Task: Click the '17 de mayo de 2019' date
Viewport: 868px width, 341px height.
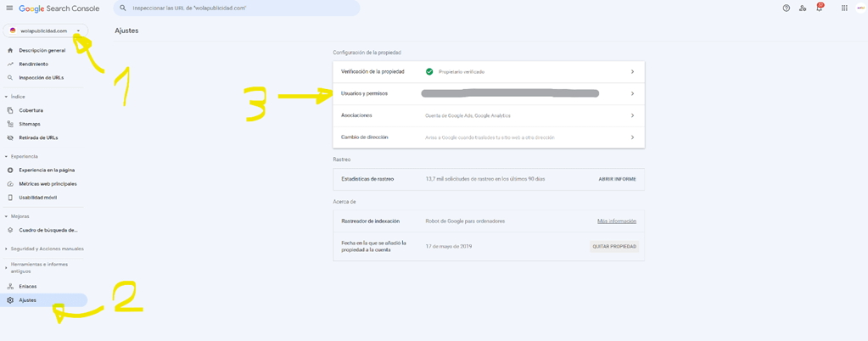Action: click(449, 246)
